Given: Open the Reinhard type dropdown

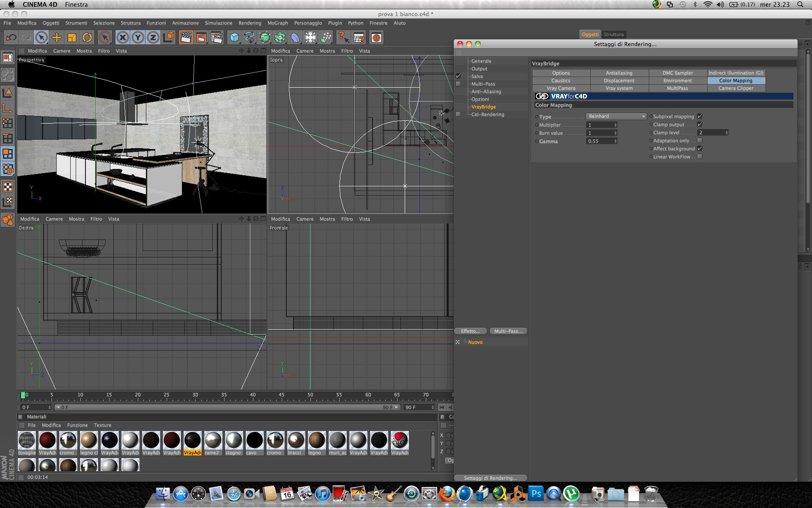Looking at the screenshot, I should (x=616, y=116).
